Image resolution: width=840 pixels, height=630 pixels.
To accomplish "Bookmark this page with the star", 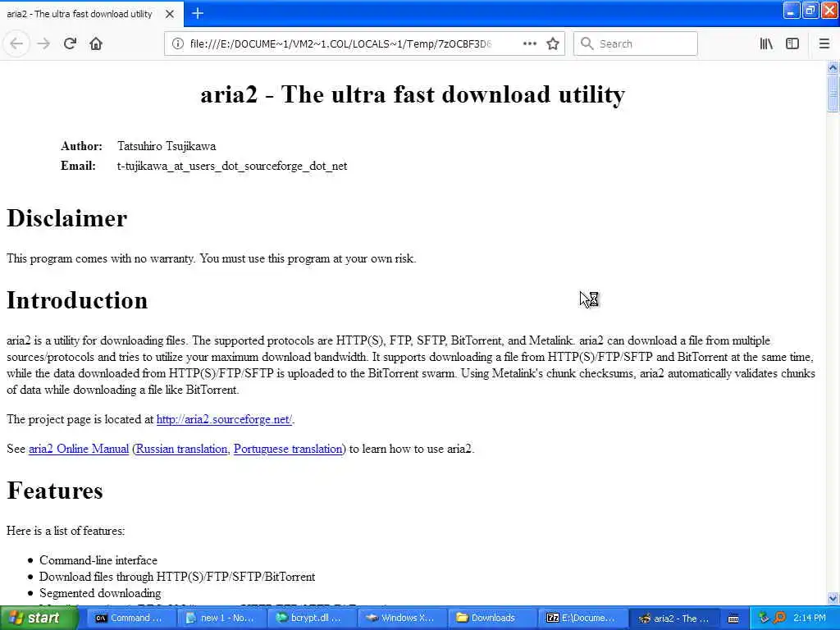I will (553, 44).
